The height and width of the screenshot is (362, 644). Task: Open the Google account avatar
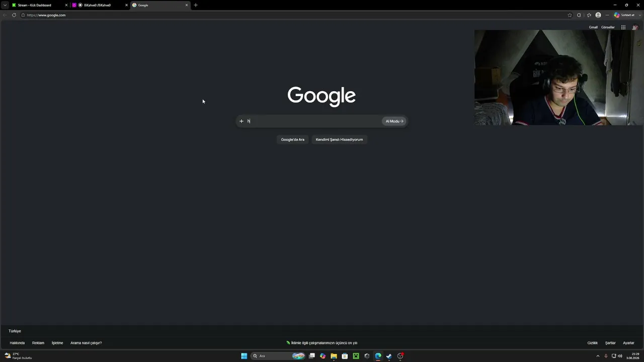pos(635,27)
